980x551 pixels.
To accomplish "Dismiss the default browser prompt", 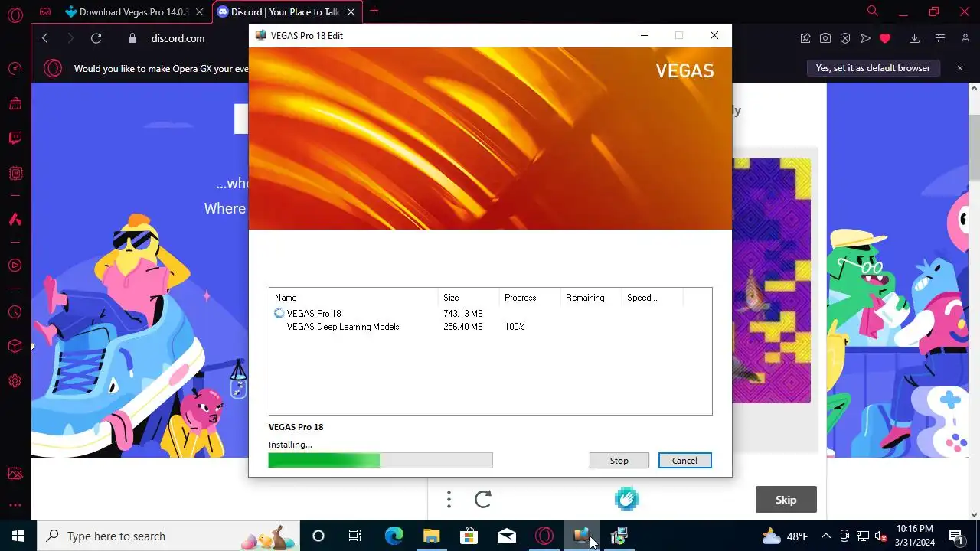I will (960, 68).
